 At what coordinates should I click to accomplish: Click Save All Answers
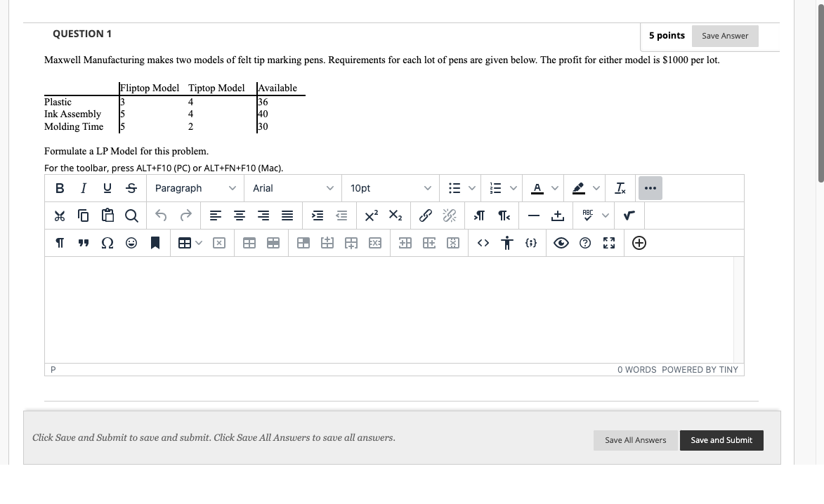click(x=635, y=440)
